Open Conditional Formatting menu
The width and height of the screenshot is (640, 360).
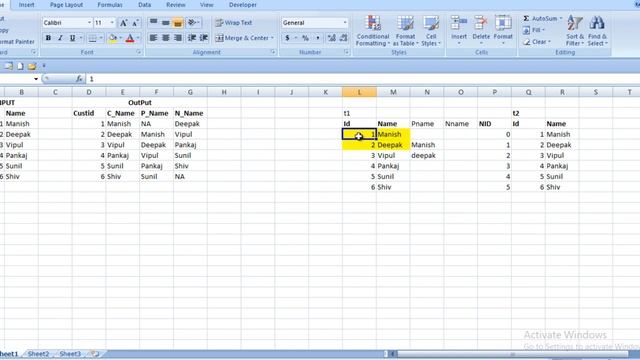click(373, 31)
